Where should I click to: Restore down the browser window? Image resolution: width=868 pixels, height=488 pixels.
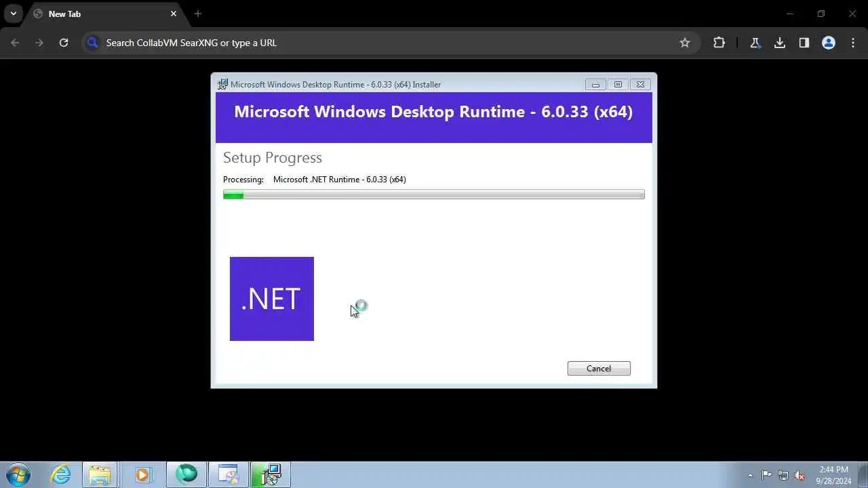coord(821,14)
